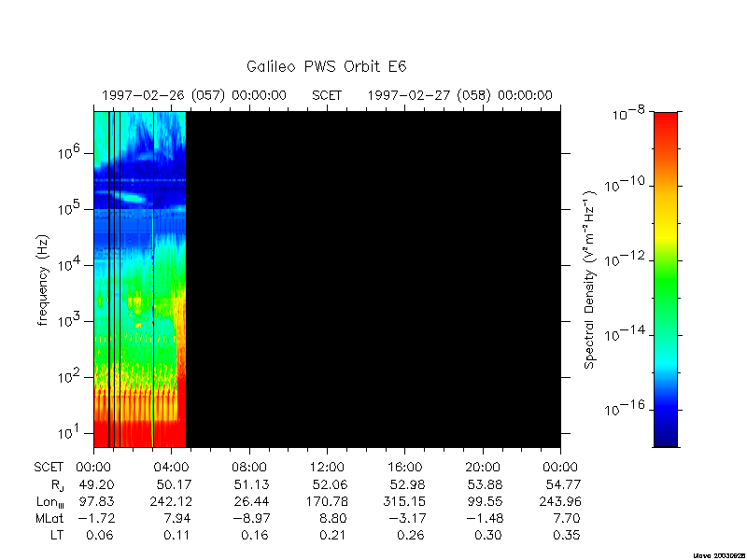Click the LT value '0.21'

pyautogui.click(x=332, y=535)
